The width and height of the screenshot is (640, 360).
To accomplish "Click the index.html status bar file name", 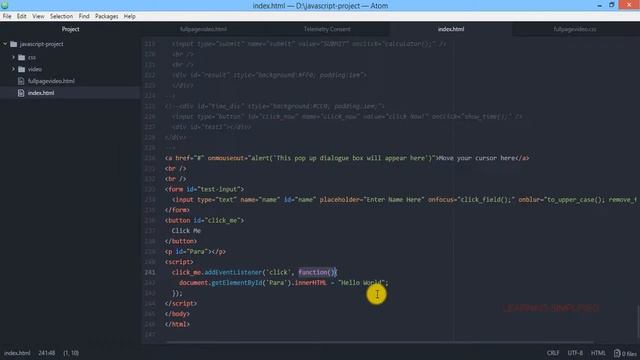I will pyautogui.click(x=17, y=353).
